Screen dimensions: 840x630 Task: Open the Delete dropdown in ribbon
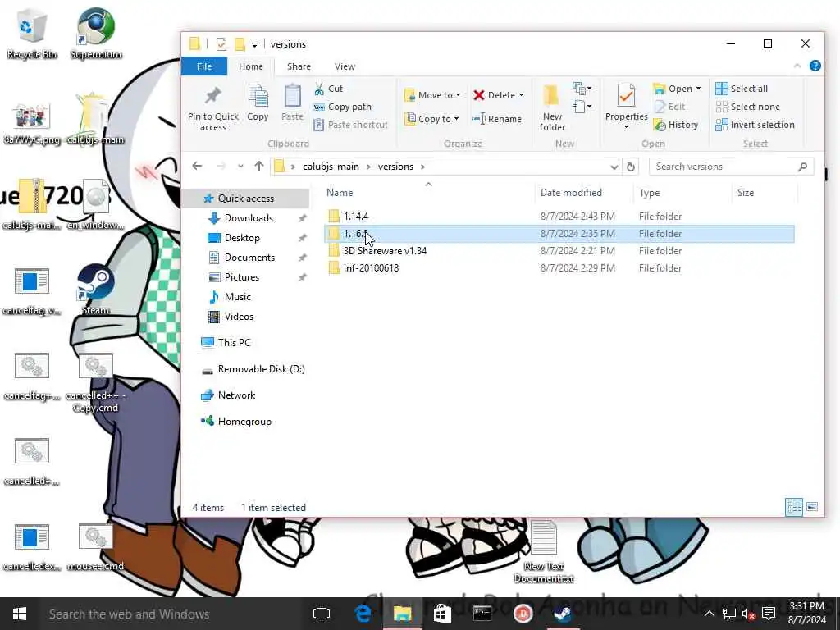[x=499, y=95]
